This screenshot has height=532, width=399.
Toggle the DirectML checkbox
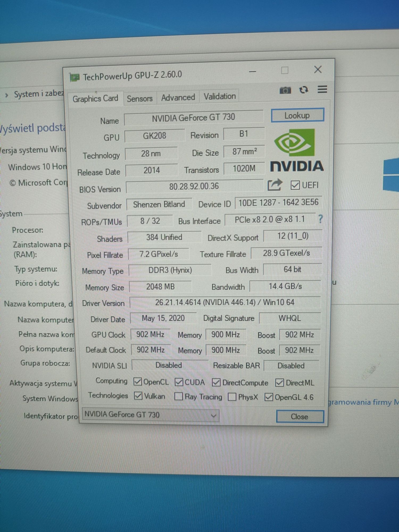tap(279, 383)
